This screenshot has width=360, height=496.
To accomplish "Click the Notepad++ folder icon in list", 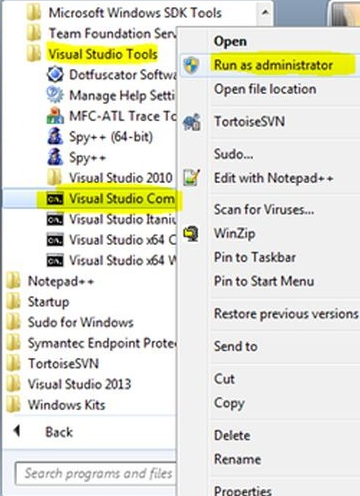I will coord(13,281).
